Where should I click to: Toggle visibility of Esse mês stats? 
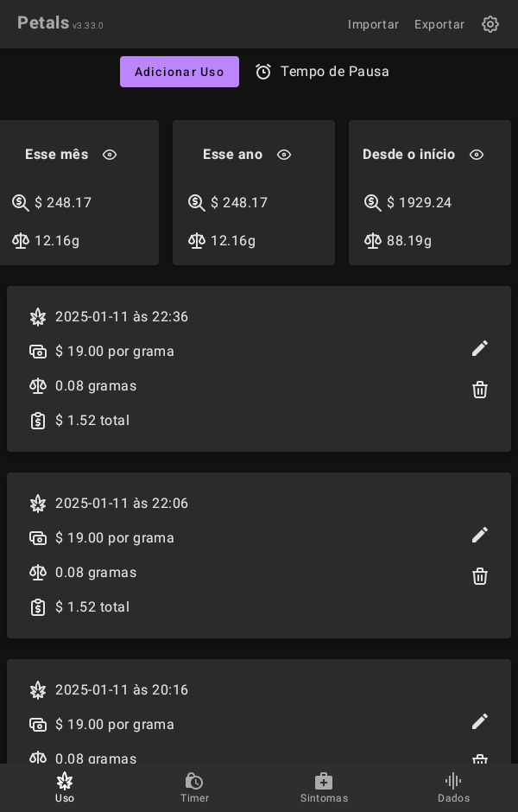click(110, 155)
